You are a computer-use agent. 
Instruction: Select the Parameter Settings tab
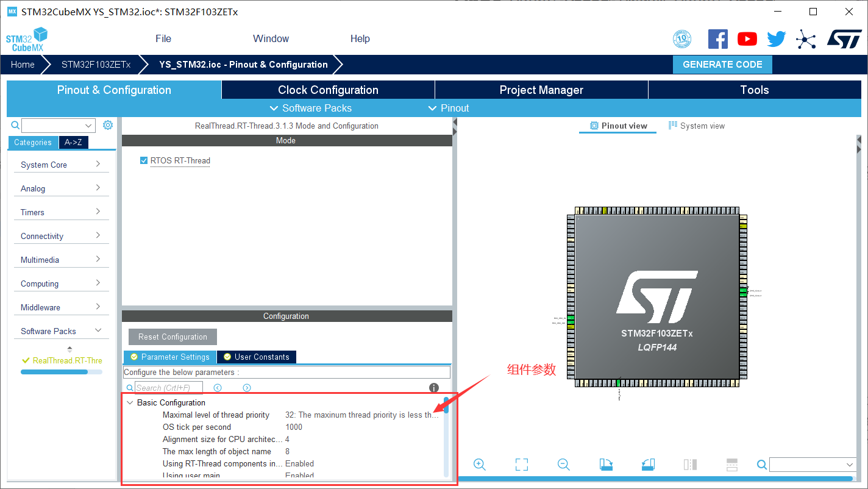(170, 357)
